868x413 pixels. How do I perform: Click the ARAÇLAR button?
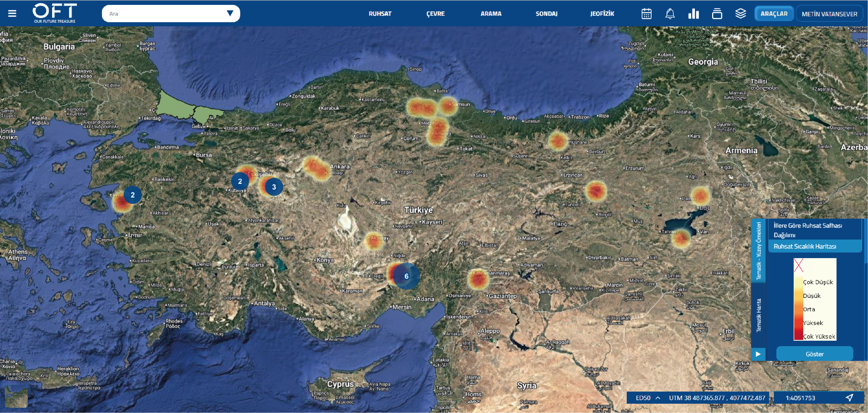click(x=774, y=14)
